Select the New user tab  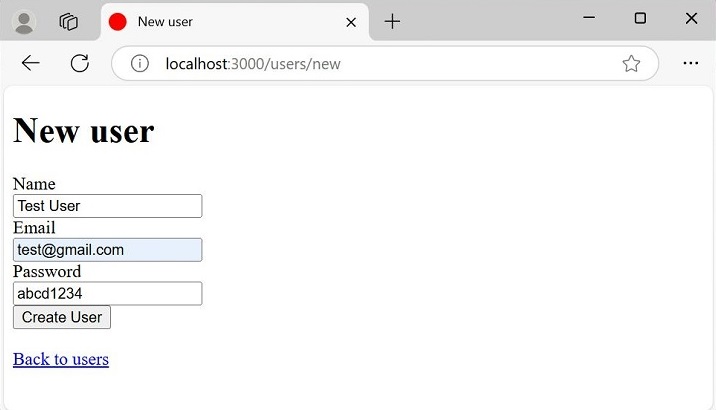[220, 21]
